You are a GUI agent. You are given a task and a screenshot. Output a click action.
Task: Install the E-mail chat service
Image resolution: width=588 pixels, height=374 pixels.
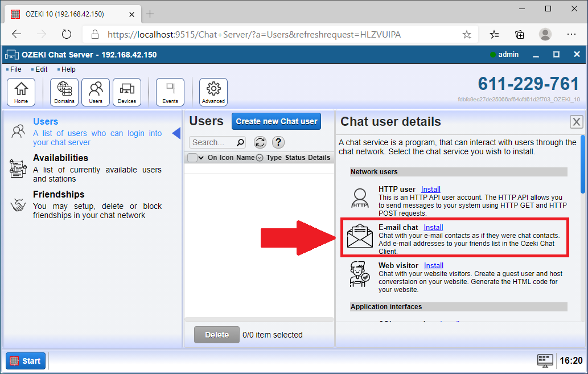tap(433, 227)
